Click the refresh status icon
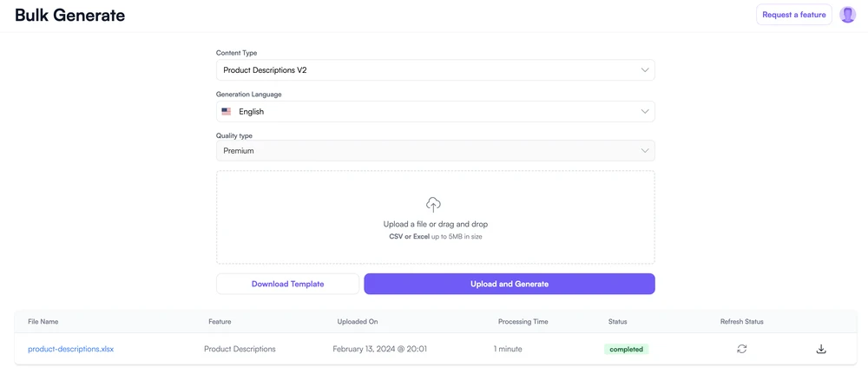 coord(742,349)
